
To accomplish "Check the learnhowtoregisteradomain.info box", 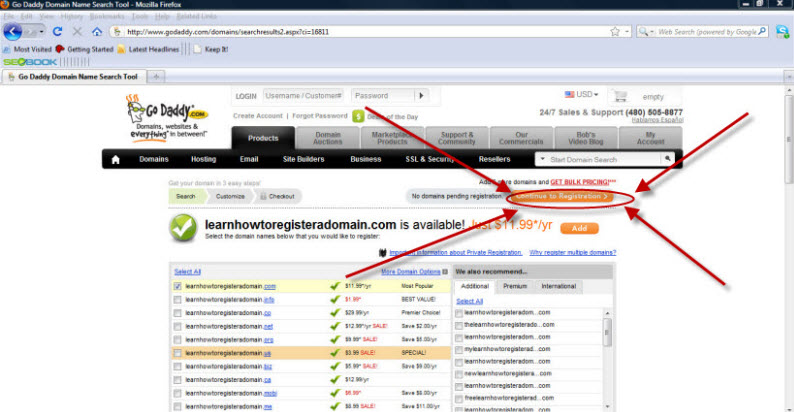I will 177,300.
